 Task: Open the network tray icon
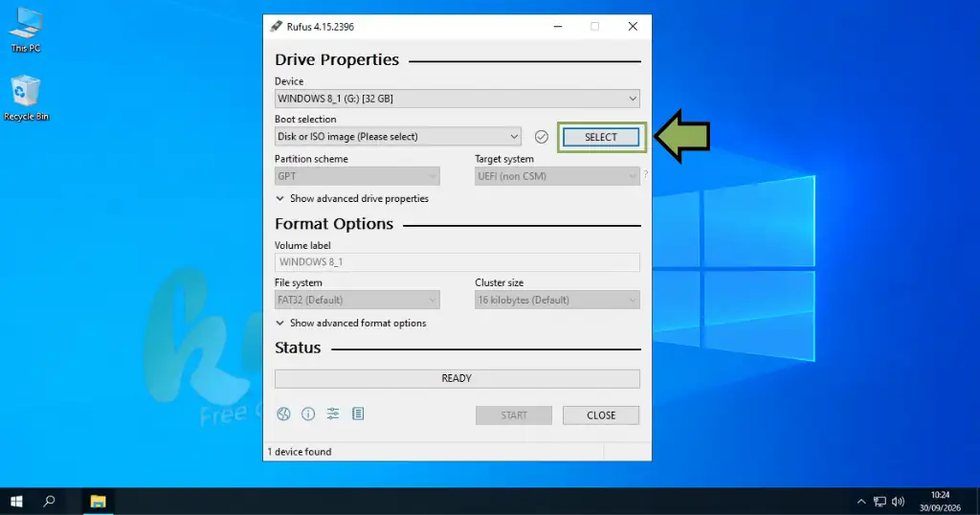click(880, 502)
